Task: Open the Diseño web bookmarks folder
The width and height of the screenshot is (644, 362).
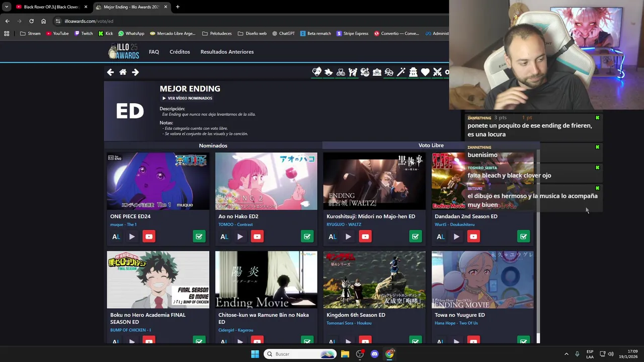Action: coord(252,34)
